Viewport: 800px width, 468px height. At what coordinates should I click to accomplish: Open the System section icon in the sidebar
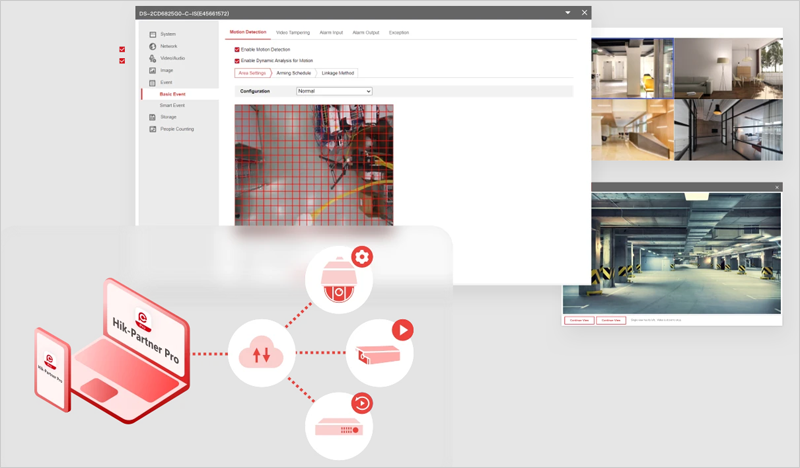pos(152,34)
